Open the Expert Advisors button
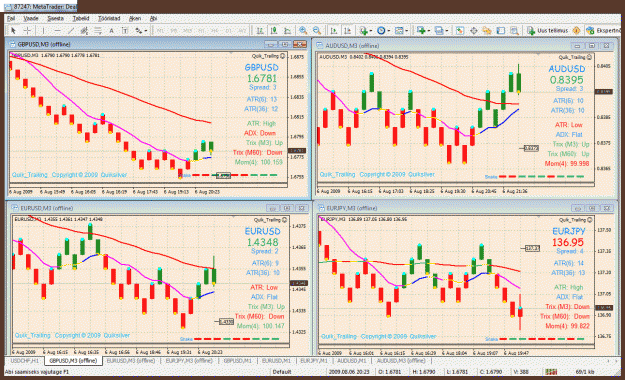The width and height of the screenshot is (625, 380). click(x=603, y=31)
